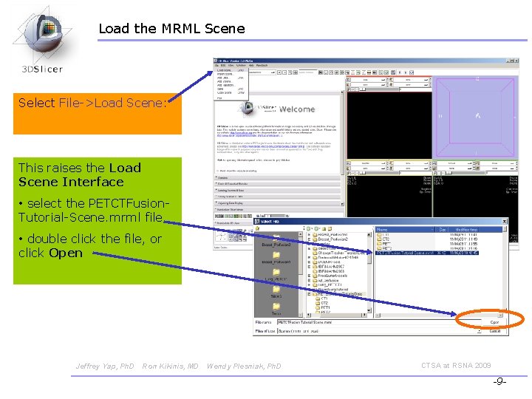Image resolution: width=532 pixels, height=399 pixels.
Task: Click the favorites star icon in file dialog
Action: 258,228
